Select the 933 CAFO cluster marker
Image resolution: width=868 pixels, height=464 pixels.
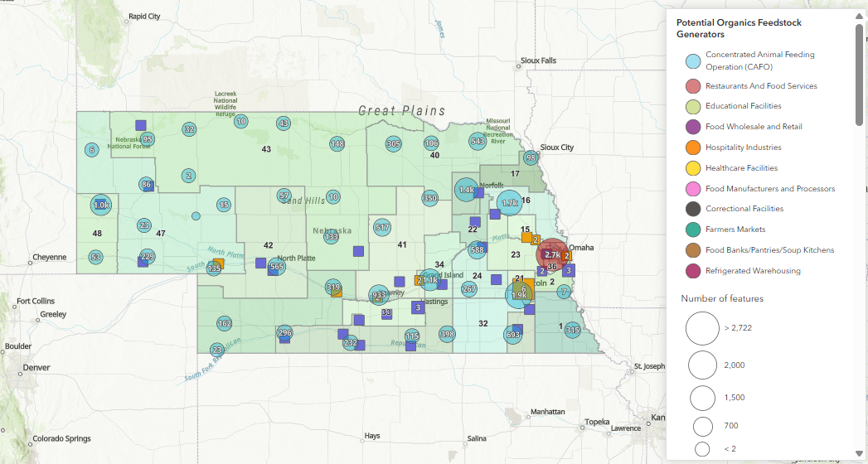pos(379,295)
